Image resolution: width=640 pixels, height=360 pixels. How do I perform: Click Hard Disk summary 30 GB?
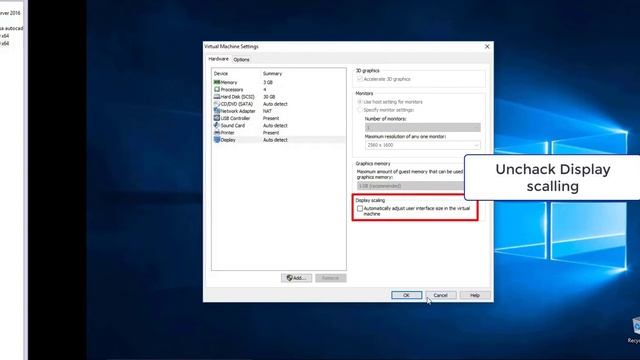pyautogui.click(x=269, y=97)
